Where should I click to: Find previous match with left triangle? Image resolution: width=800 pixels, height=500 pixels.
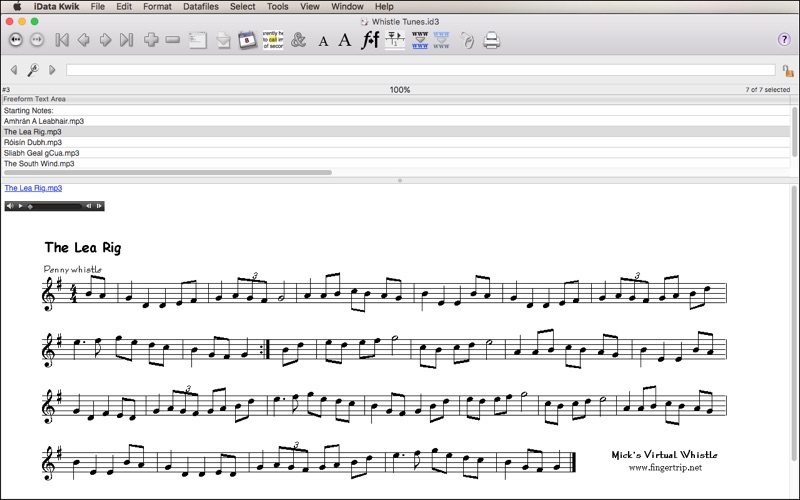coord(14,70)
